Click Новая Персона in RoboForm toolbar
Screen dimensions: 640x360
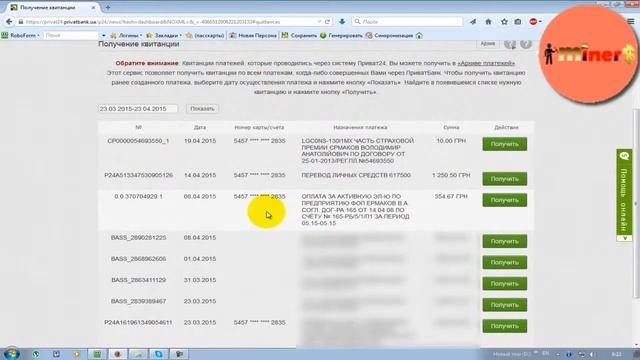253,36
